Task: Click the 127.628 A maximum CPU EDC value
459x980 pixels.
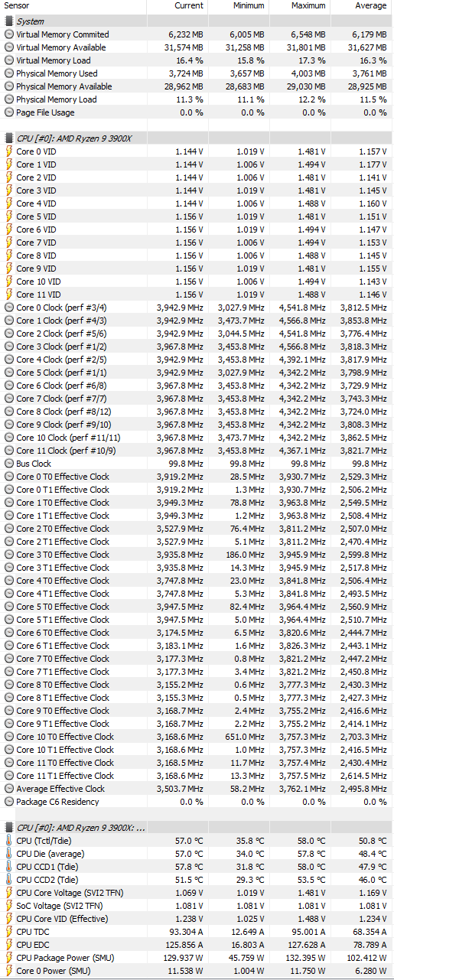Action: pyautogui.click(x=307, y=945)
